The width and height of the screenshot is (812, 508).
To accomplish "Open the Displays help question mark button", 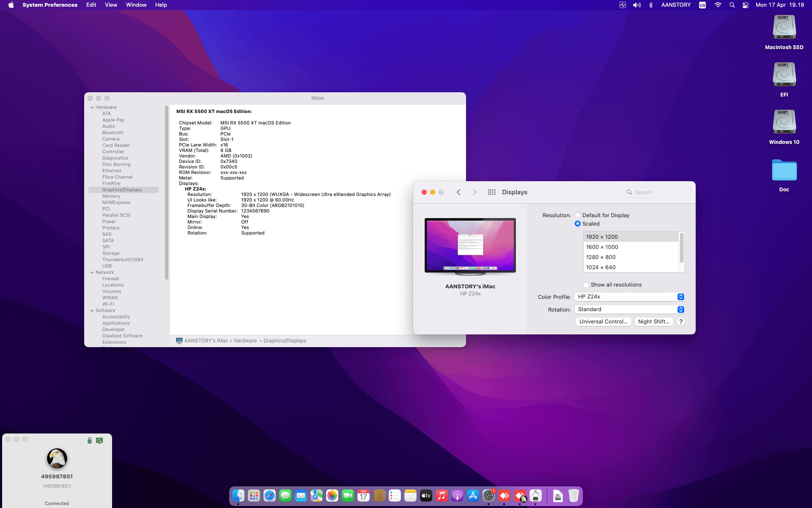I will 680,322.
